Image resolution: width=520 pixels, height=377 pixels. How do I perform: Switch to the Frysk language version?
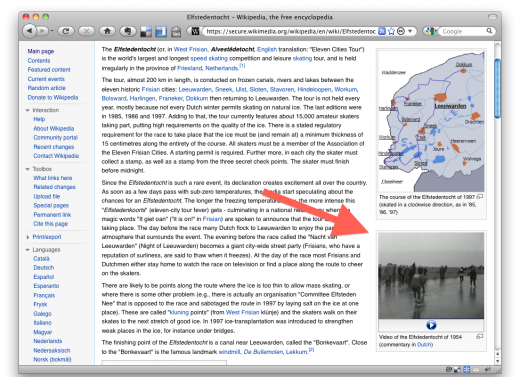pyautogui.click(x=40, y=304)
